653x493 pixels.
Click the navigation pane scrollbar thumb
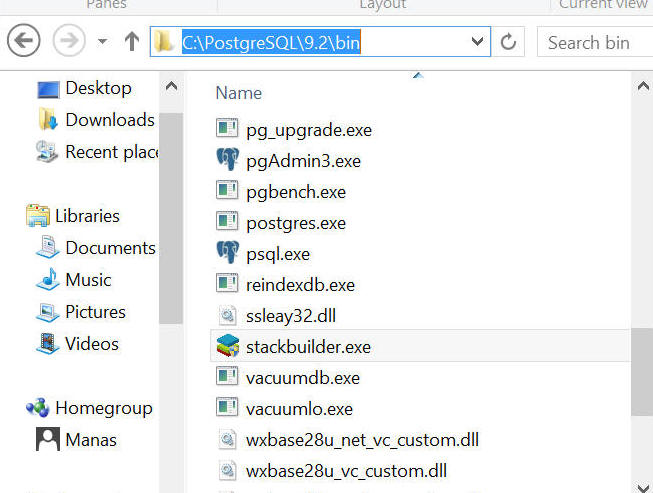(171, 218)
